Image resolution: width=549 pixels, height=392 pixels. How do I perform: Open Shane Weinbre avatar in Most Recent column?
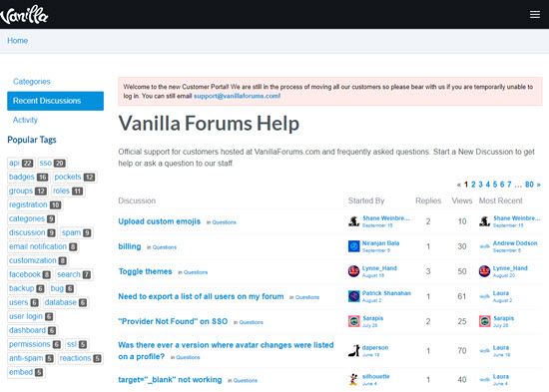point(484,221)
